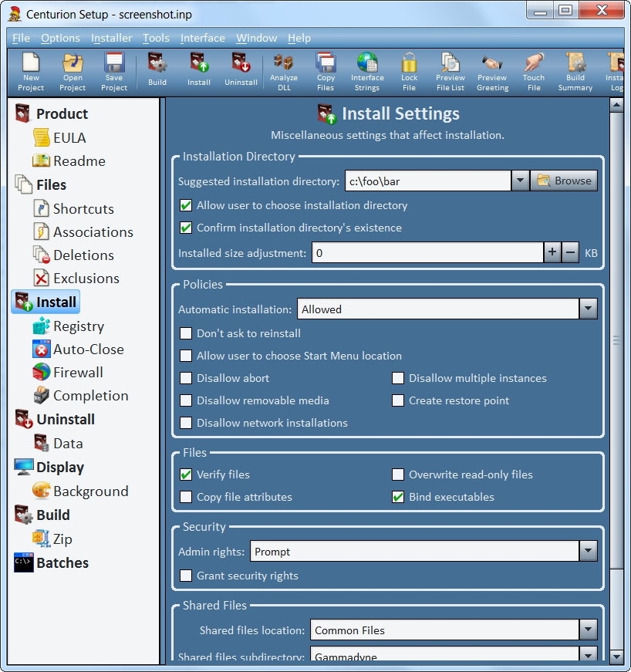Uncheck Verify files

click(x=186, y=474)
